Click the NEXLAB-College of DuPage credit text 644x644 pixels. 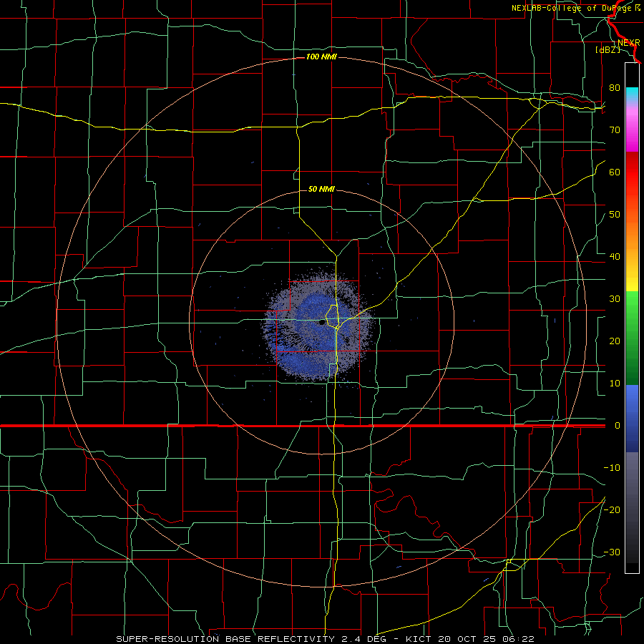571,8
